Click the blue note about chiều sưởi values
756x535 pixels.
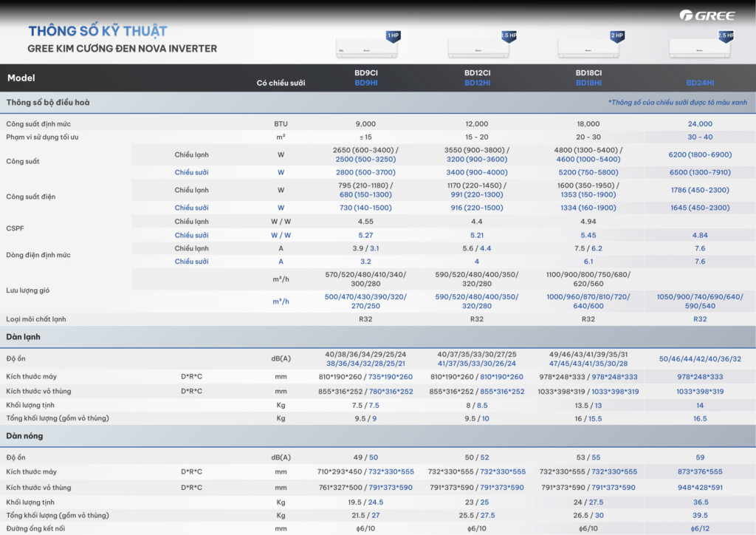pyautogui.click(x=678, y=102)
